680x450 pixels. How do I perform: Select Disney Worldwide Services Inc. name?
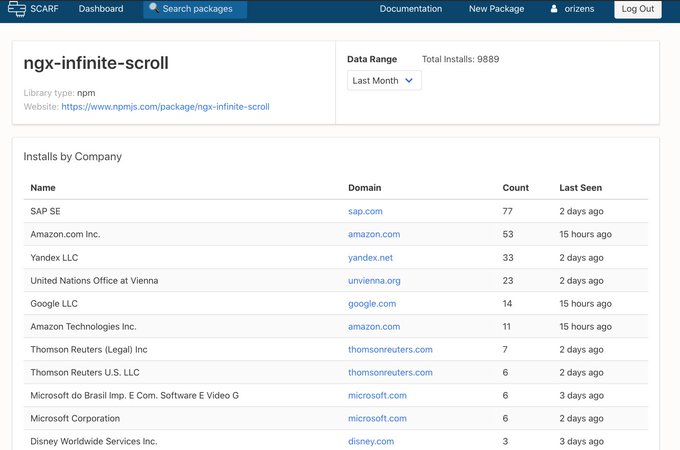(x=94, y=441)
